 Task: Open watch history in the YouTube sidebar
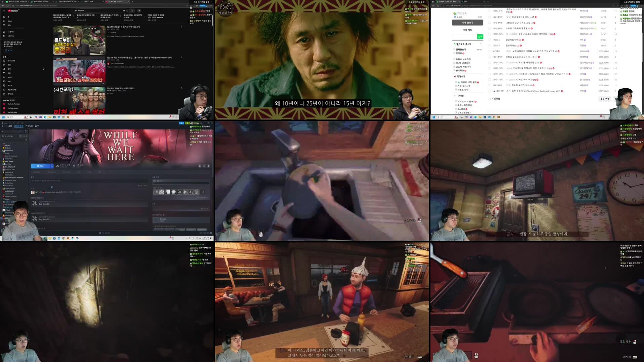[x=8, y=36]
